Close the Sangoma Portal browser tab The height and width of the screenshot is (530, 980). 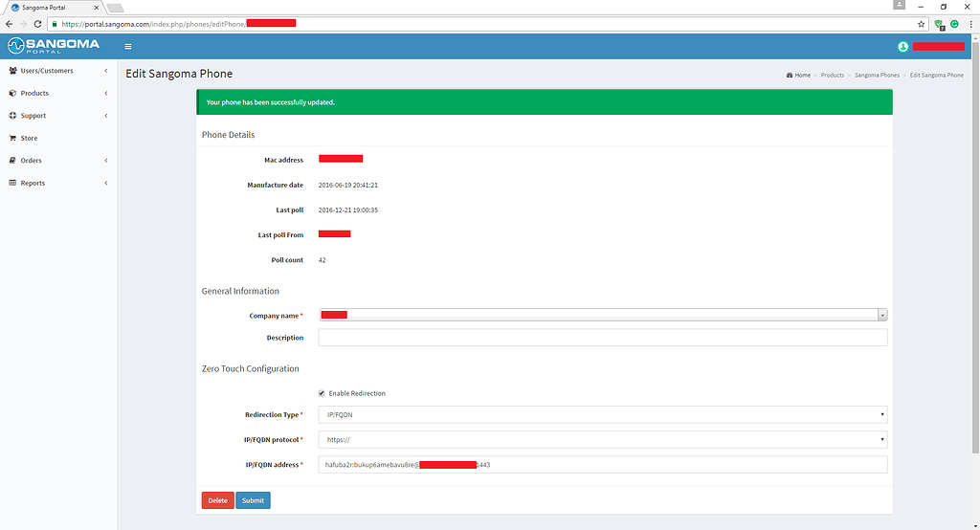pos(97,8)
